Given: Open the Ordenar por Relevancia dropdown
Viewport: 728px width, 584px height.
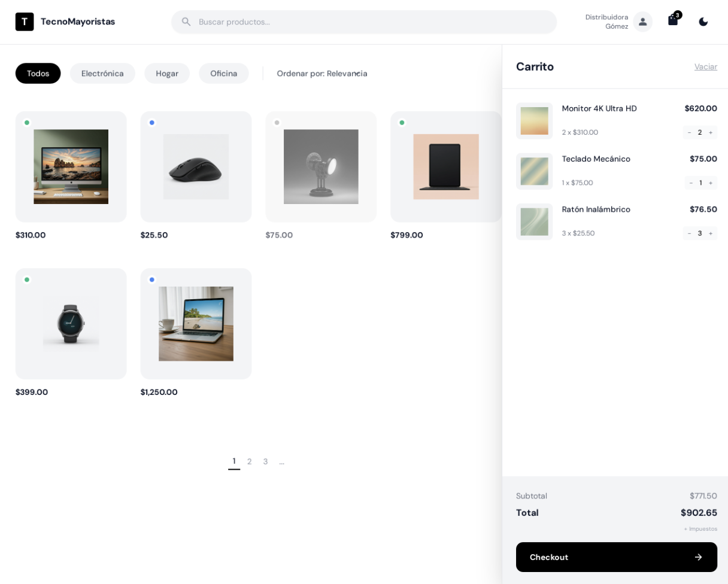Looking at the screenshot, I should pyautogui.click(x=322, y=74).
